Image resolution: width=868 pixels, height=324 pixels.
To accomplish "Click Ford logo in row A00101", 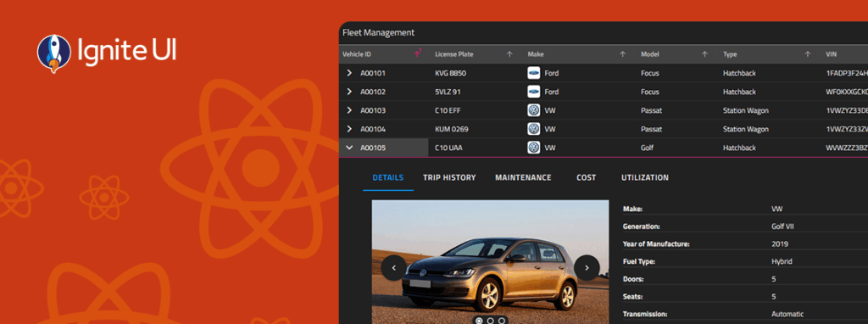I will click(x=534, y=73).
